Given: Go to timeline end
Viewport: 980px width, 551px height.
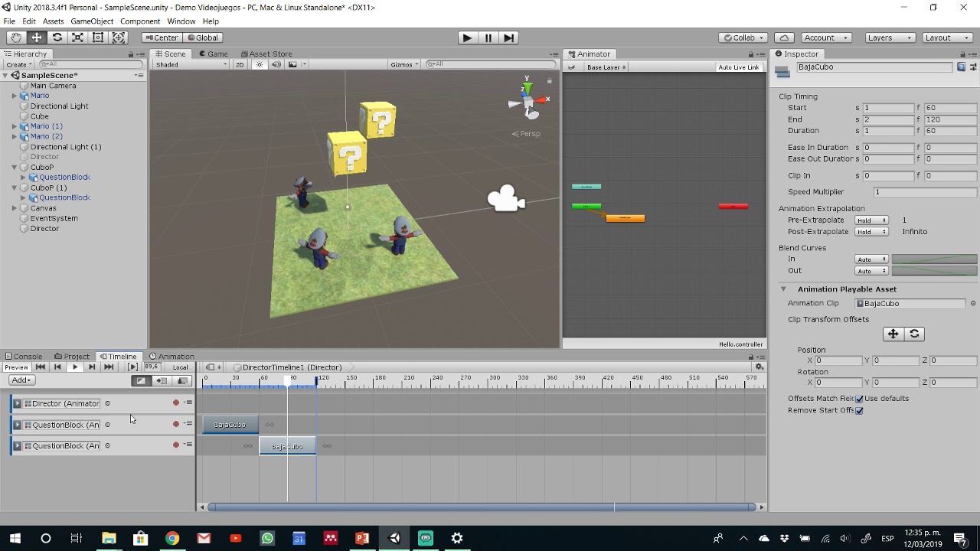Looking at the screenshot, I should tap(109, 367).
